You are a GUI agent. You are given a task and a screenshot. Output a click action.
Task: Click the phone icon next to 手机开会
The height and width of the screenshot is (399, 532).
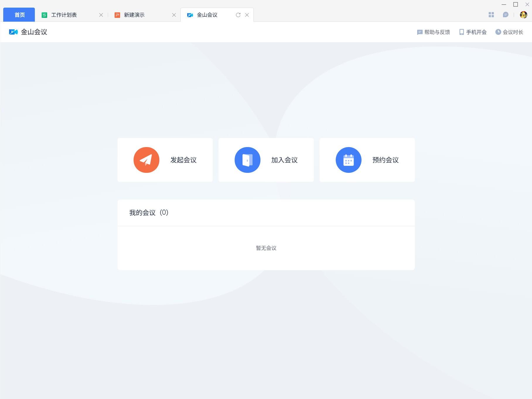[x=461, y=32]
